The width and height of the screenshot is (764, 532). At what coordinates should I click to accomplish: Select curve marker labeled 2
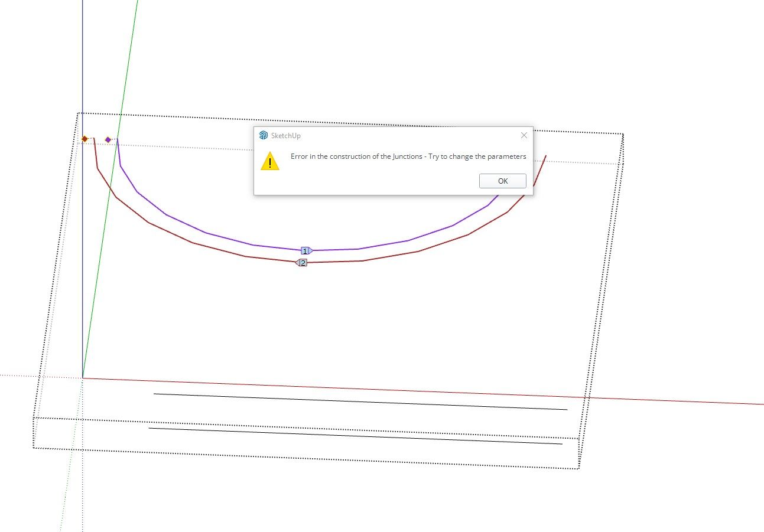point(302,263)
